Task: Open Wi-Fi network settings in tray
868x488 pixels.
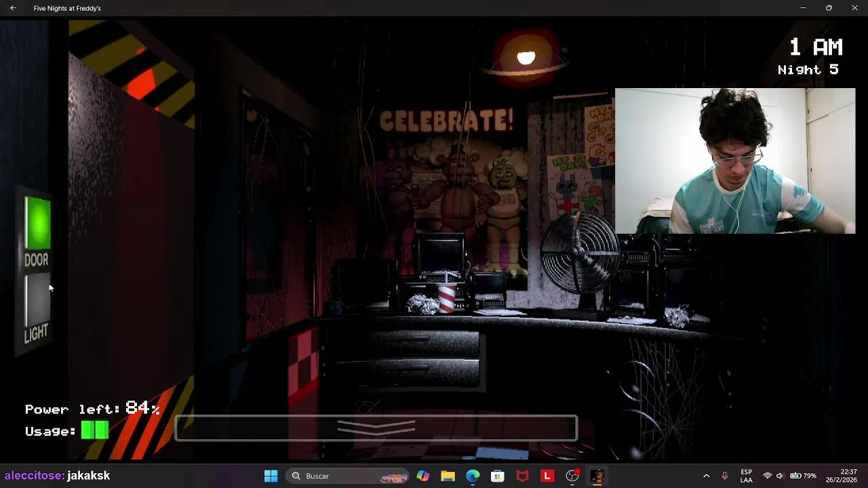Action: click(x=767, y=476)
